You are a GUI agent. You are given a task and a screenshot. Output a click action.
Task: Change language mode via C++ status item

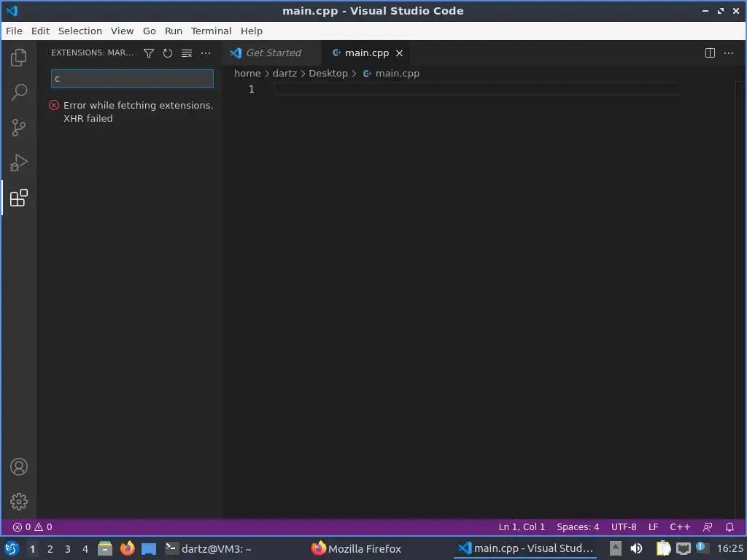(x=680, y=526)
